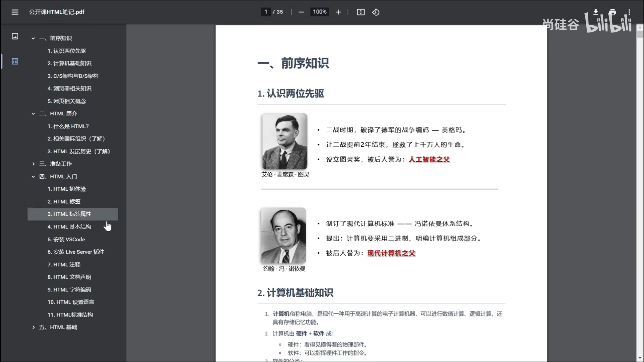644x362 pixels.
Task: Click the red text 现代计算机之父
Action: pyautogui.click(x=391, y=253)
